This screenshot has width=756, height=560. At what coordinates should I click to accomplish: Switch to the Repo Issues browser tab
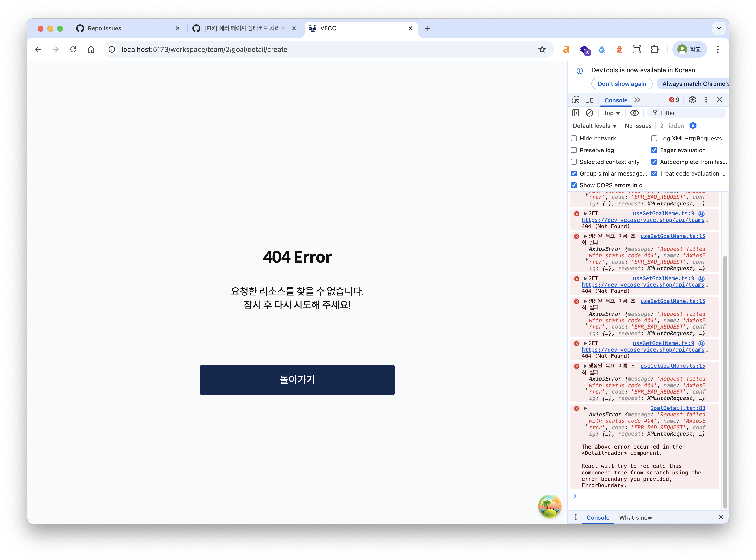[104, 29]
